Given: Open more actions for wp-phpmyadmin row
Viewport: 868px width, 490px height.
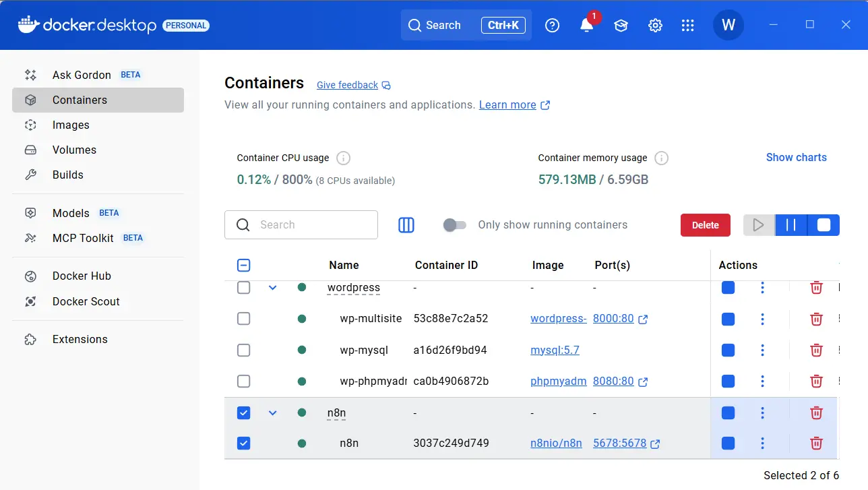Looking at the screenshot, I should coord(762,381).
